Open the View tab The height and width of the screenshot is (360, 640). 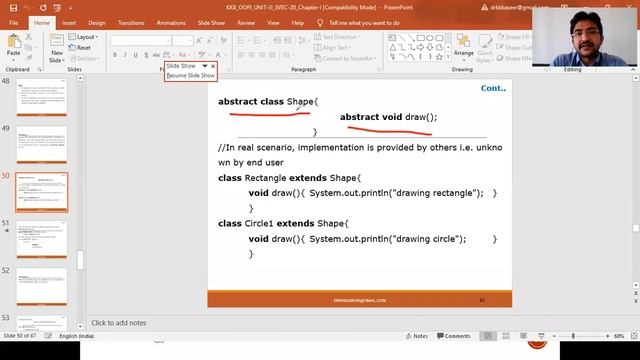(x=273, y=23)
